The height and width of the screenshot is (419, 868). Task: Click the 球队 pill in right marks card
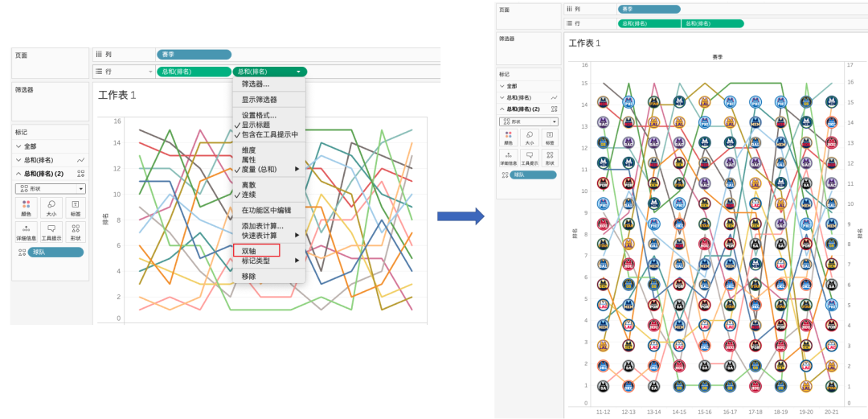click(x=534, y=175)
